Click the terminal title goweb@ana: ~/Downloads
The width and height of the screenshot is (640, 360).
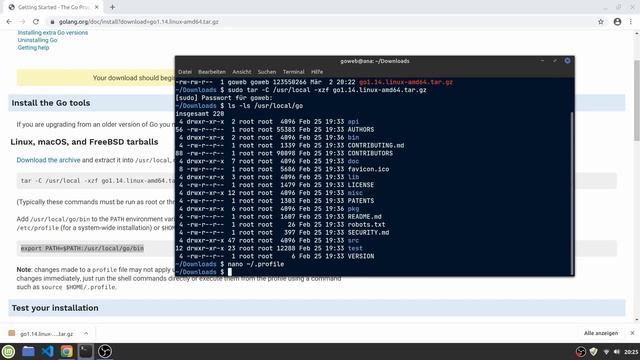pos(374,61)
